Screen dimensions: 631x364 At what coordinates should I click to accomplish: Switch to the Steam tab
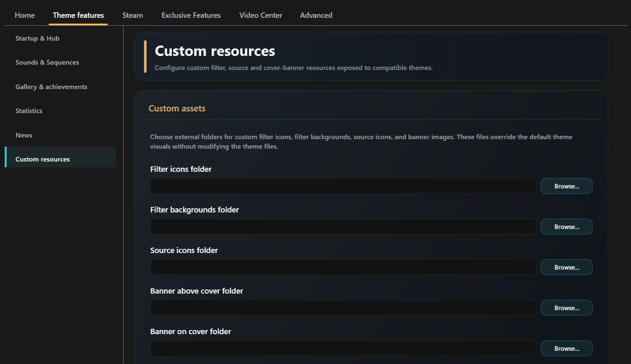tap(133, 15)
